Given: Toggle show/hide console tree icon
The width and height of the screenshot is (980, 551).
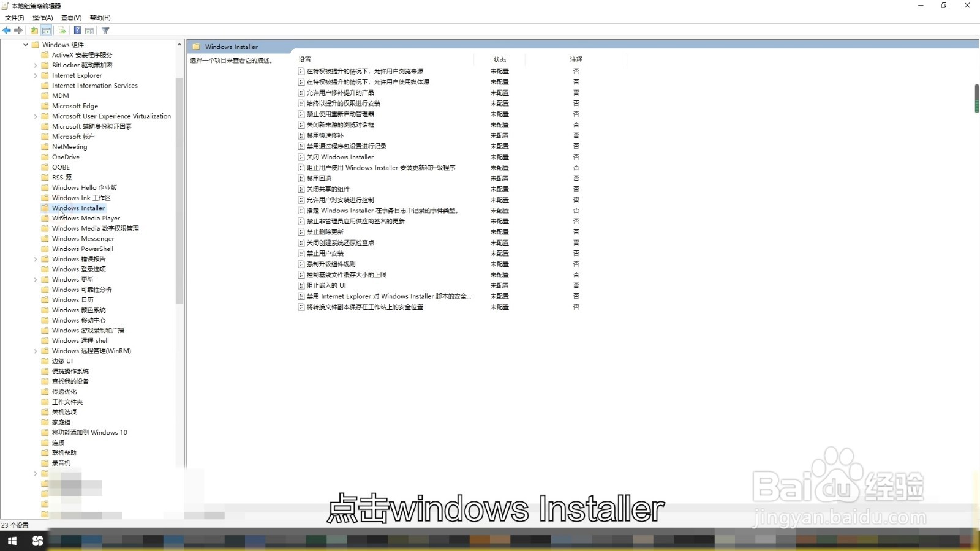Looking at the screenshot, I should coord(47,31).
